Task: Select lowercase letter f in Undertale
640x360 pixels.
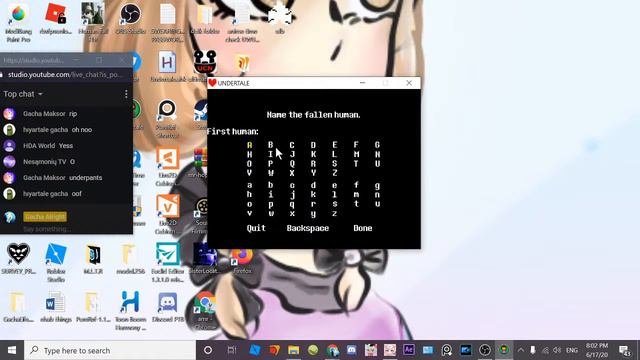Action: coord(356,185)
